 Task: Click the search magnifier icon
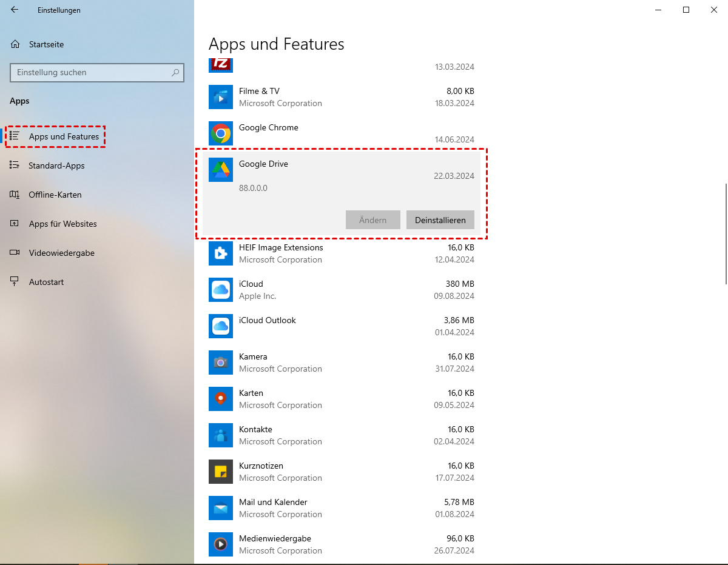(175, 72)
